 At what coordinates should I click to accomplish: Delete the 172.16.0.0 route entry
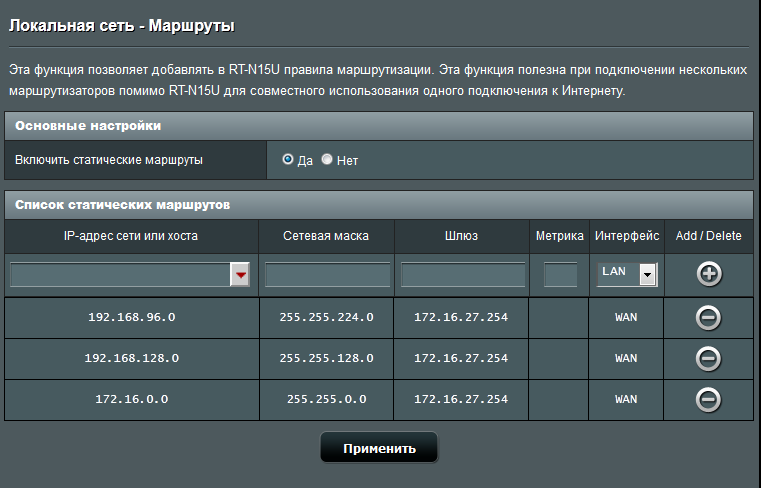click(708, 399)
